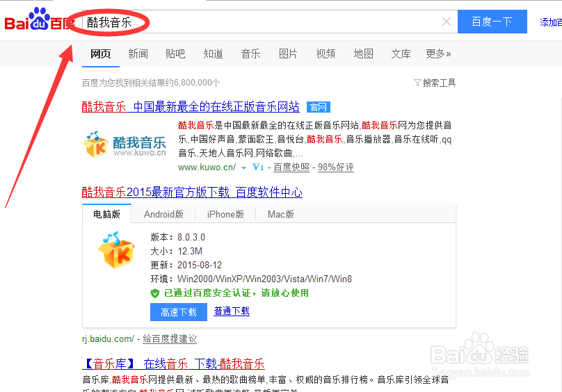This screenshot has height=392, width=562.
Task: Expand the 更多» menu
Action: (438, 54)
